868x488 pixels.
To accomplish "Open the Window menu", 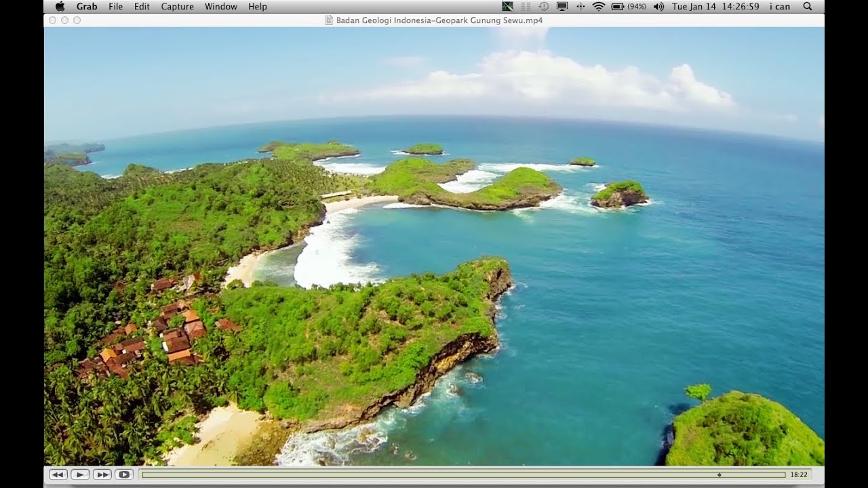I will point(221,7).
